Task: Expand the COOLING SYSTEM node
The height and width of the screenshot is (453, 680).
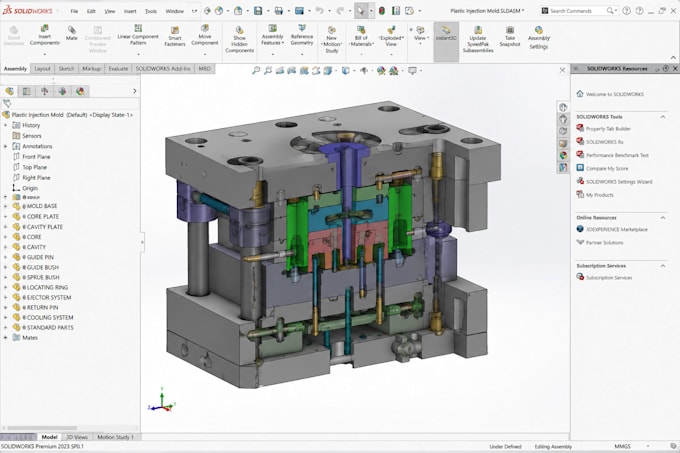Action: 6,317
